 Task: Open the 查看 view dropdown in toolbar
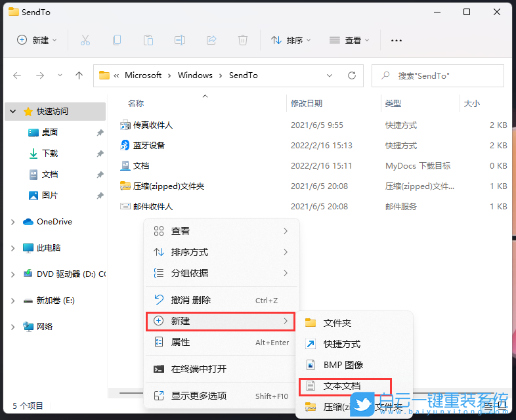pyautogui.click(x=349, y=40)
